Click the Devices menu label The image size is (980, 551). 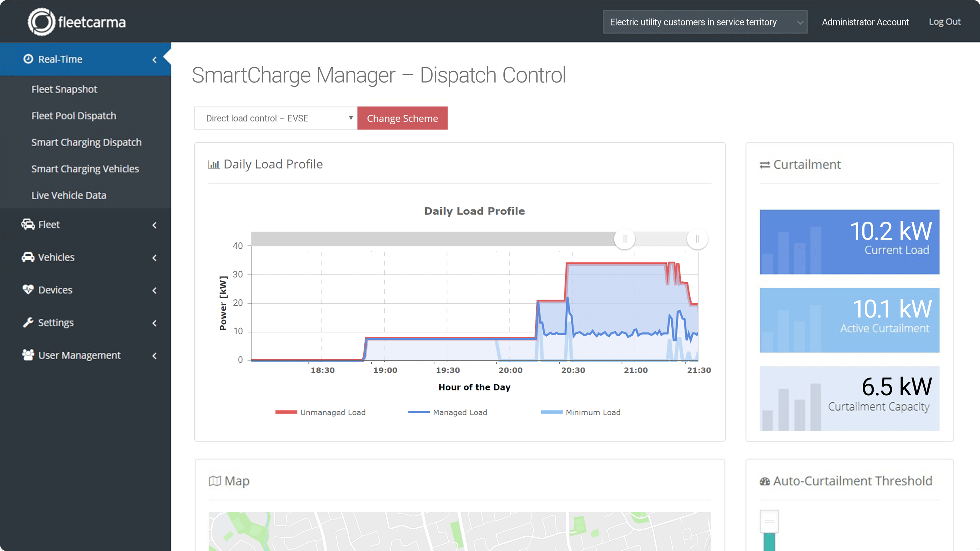click(x=55, y=290)
